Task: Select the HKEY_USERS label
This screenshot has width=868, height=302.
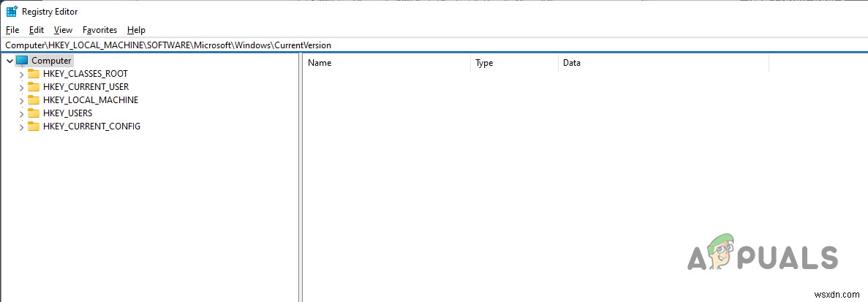Action: 67,113
